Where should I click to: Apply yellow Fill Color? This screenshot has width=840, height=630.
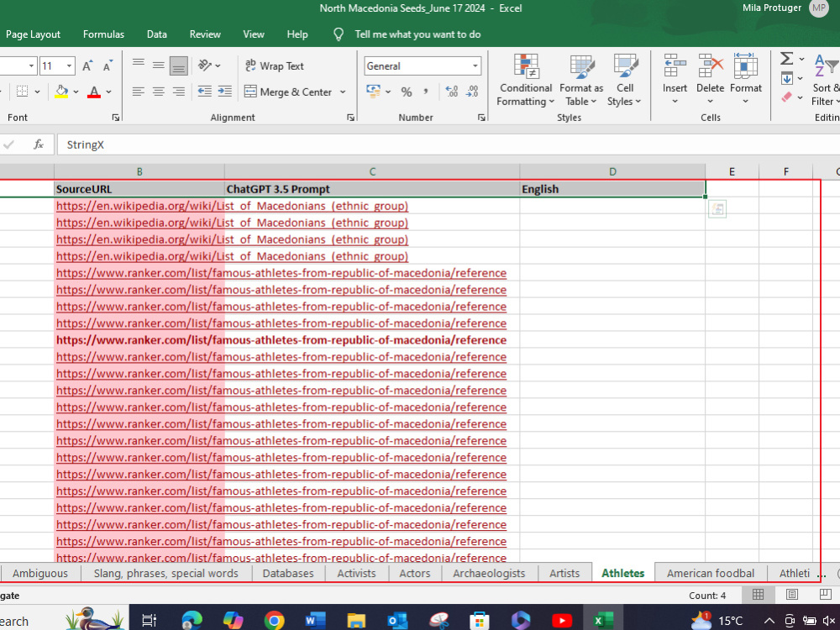click(x=61, y=92)
